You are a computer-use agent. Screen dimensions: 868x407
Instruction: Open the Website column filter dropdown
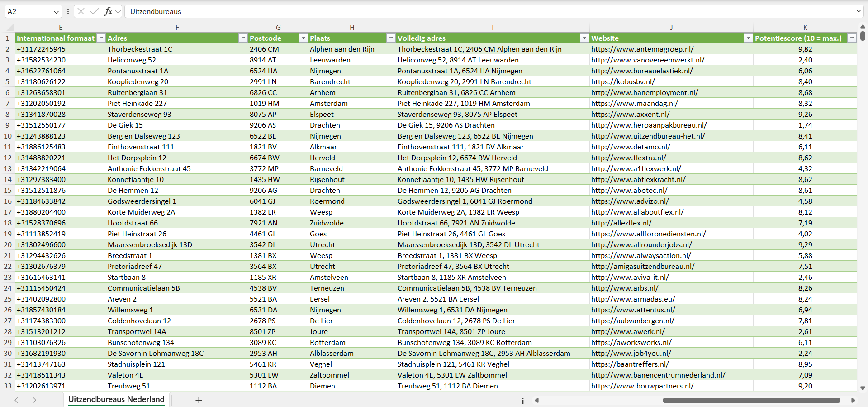[x=748, y=38]
